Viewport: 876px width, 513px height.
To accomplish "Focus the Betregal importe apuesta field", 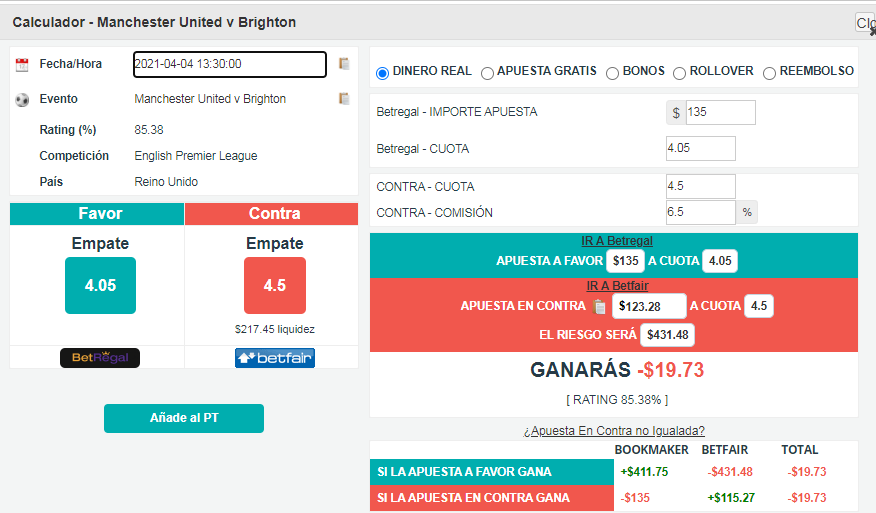I will (x=721, y=112).
